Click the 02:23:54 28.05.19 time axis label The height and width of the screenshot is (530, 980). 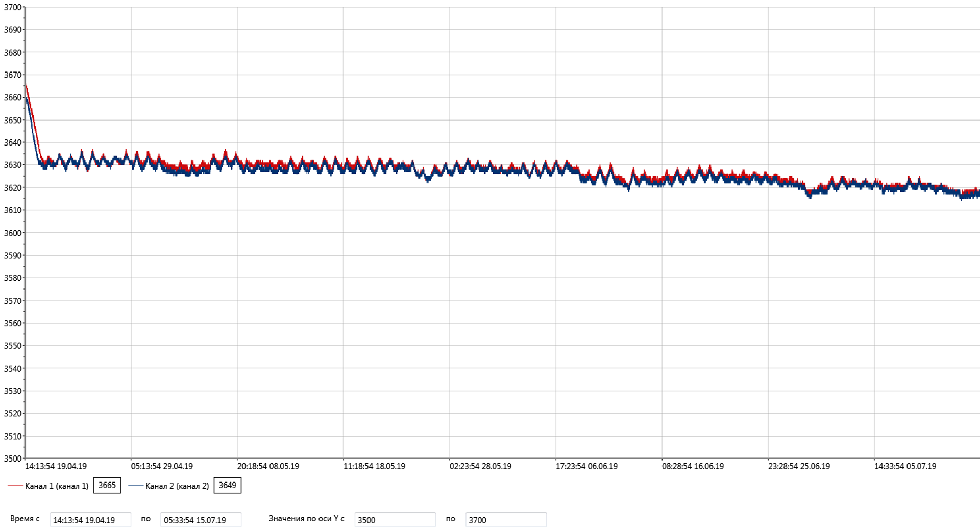point(480,466)
